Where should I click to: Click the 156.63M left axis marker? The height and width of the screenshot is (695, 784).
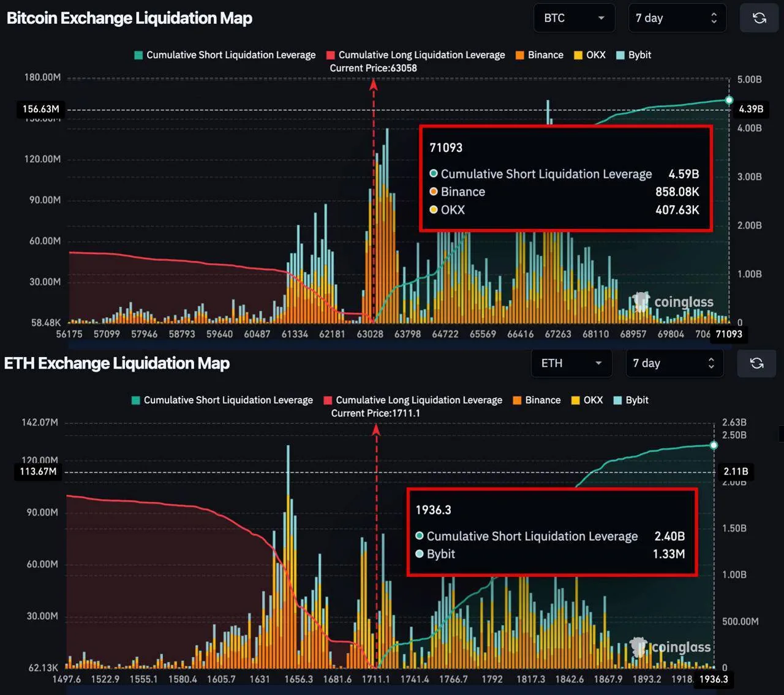click(x=41, y=109)
